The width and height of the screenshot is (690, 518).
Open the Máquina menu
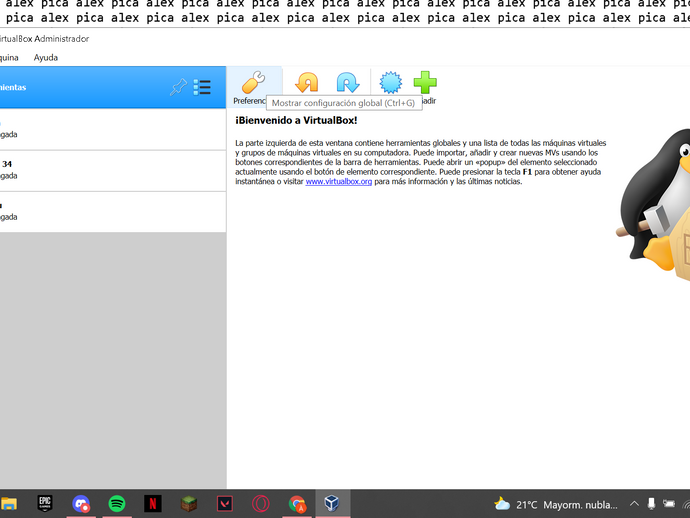9,58
